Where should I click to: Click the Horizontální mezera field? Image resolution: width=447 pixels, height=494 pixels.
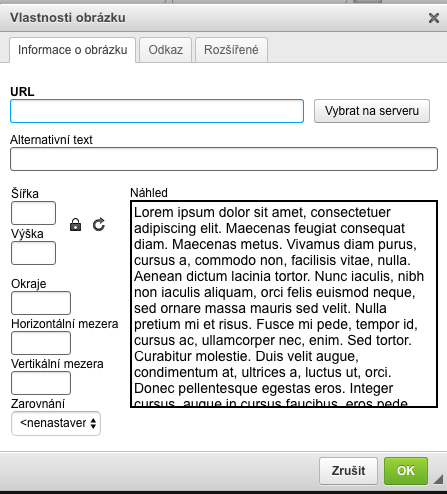tap(41, 343)
